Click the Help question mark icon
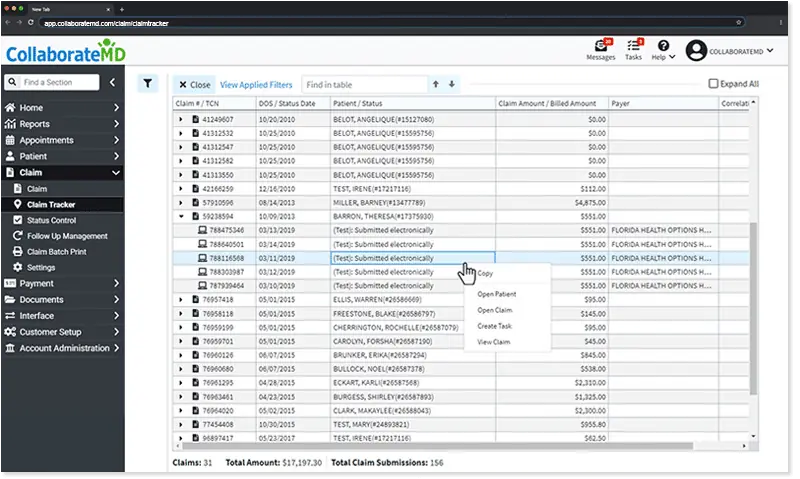 tap(663, 46)
